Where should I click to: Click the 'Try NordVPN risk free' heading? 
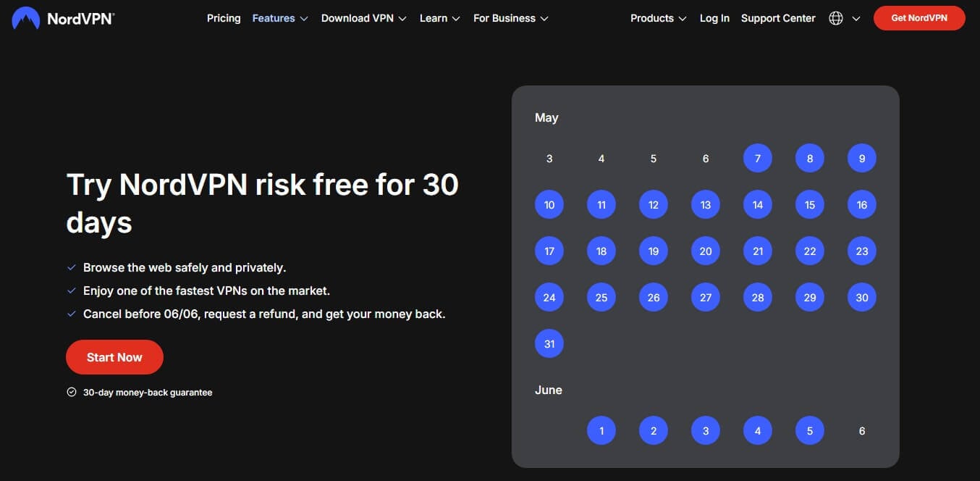262,204
